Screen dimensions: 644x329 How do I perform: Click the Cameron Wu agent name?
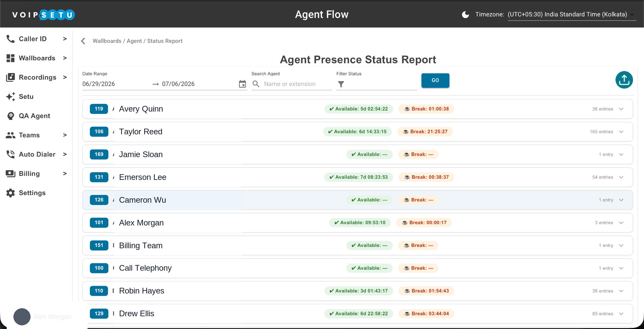tap(143, 200)
